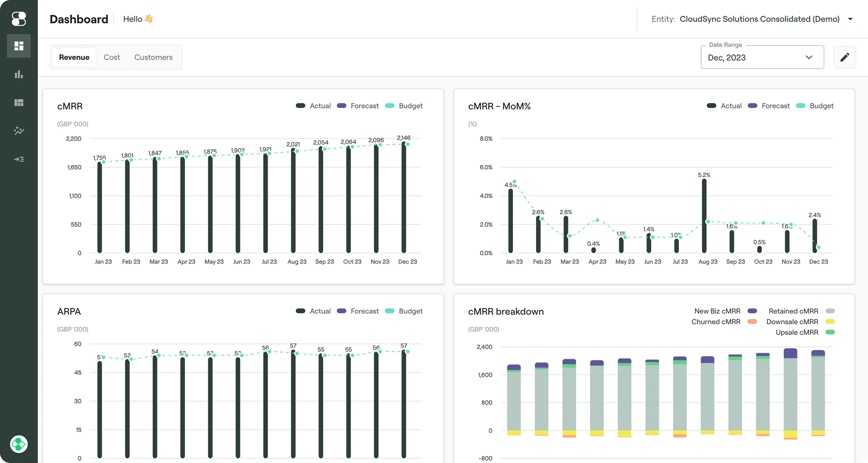Open the bar chart reports sidebar icon
Screen dimensions: 868x463
click(x=19, y=75)
